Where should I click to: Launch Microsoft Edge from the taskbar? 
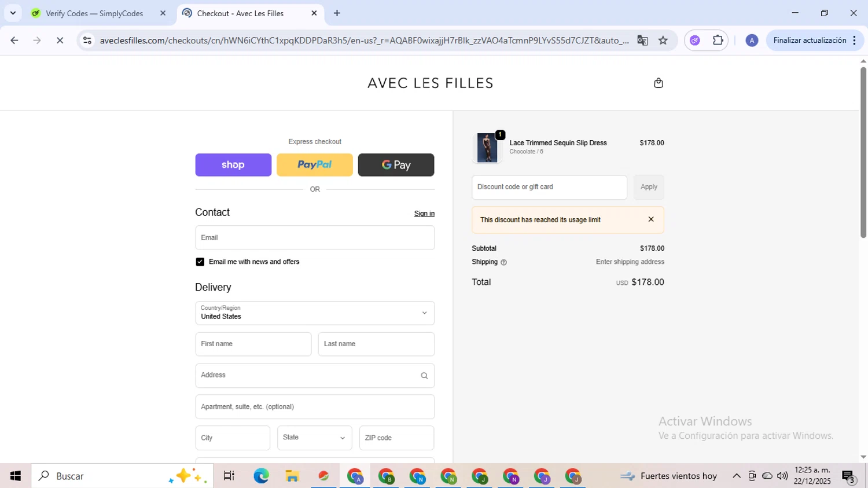pyautogui.click(x=261, y=476)
